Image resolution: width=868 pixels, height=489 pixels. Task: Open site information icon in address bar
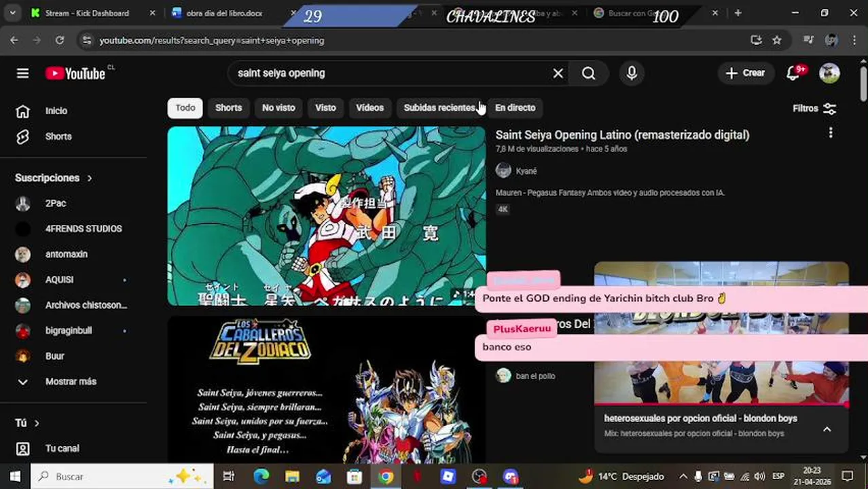tap(86, 41)
